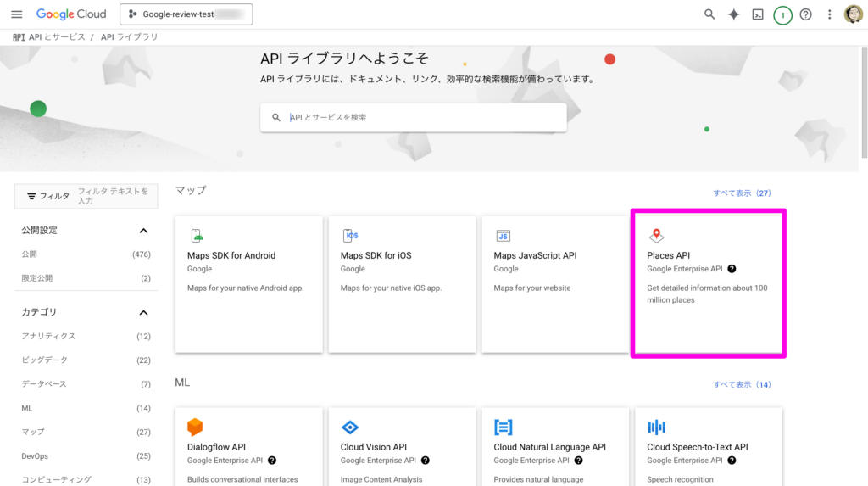The height and width of the screenshot is (486, 868).
Task: Open the three-dot settings menu
Action: point(829,14)
